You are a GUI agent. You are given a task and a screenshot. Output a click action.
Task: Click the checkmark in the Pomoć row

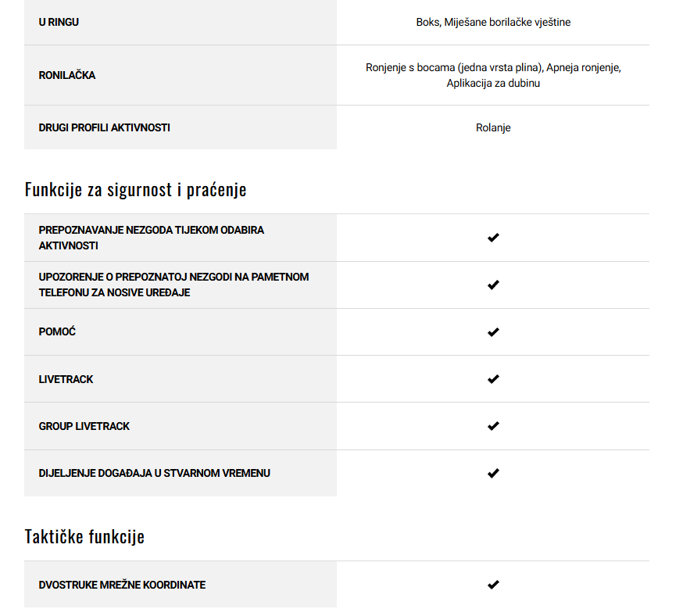point(493,332)
